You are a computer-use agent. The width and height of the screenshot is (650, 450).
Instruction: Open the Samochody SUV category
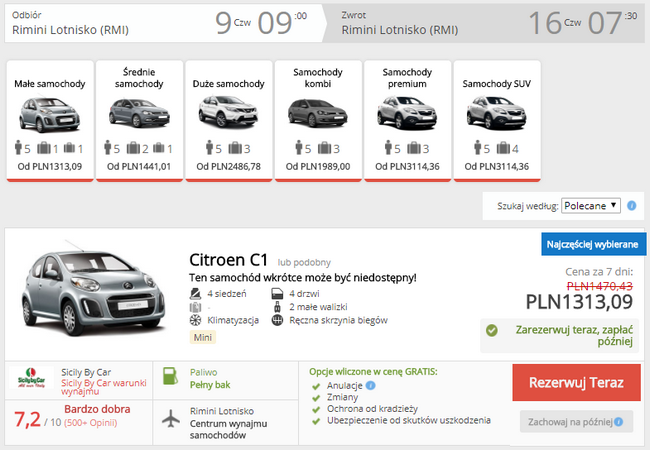(x=497, y=121)
